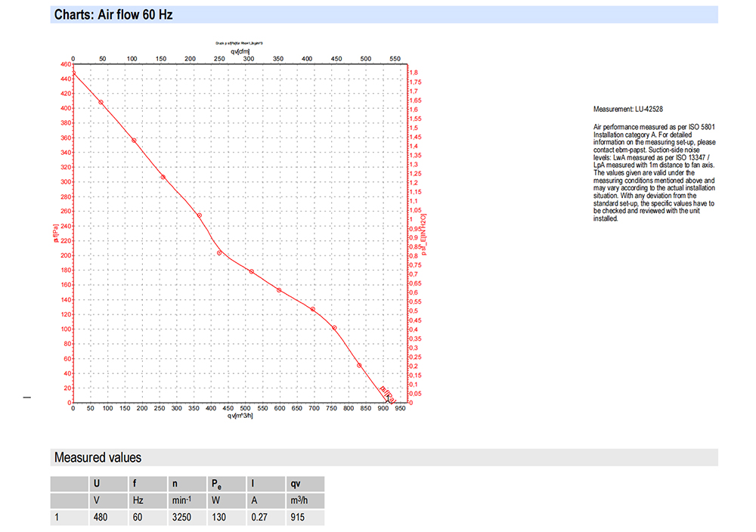The height and width of the screenshot is (532, 756).
Task: Click the curve data point near 200 Pa
Action: pyautogui.click(x=219, y=253)
